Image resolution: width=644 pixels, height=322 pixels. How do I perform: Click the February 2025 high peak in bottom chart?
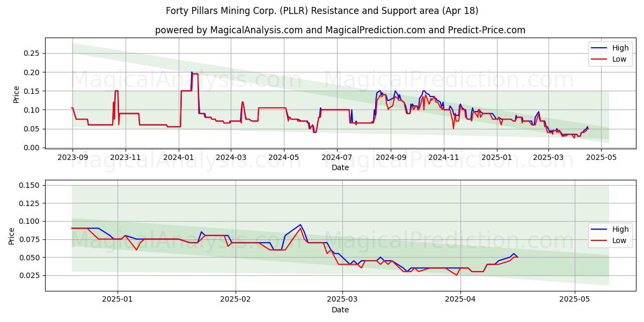[x=301, y=225]
